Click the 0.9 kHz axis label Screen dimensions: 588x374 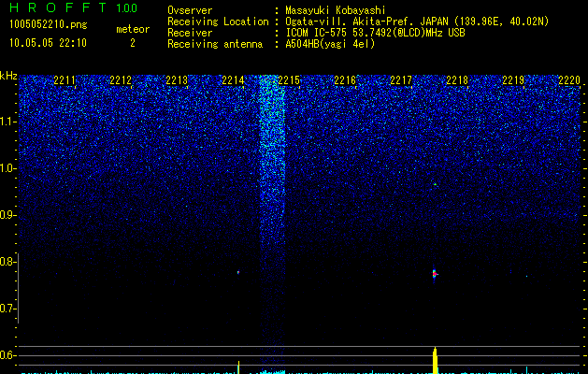[8, 215]
